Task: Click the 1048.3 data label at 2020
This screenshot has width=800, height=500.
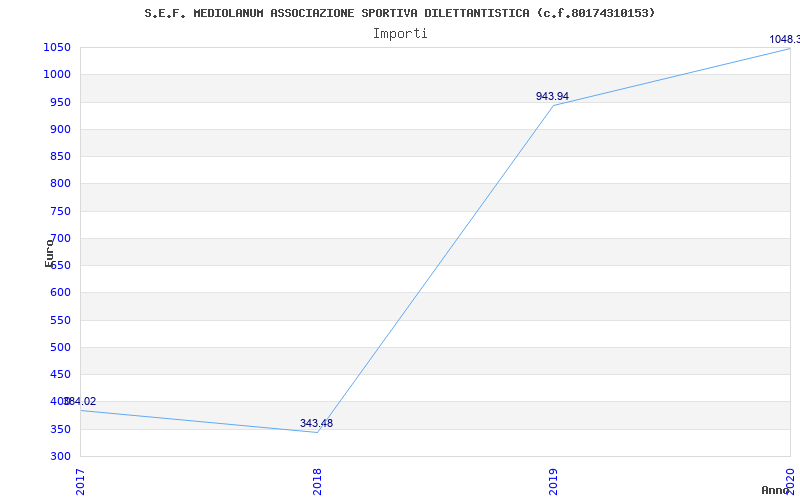Action: point(785,39)
